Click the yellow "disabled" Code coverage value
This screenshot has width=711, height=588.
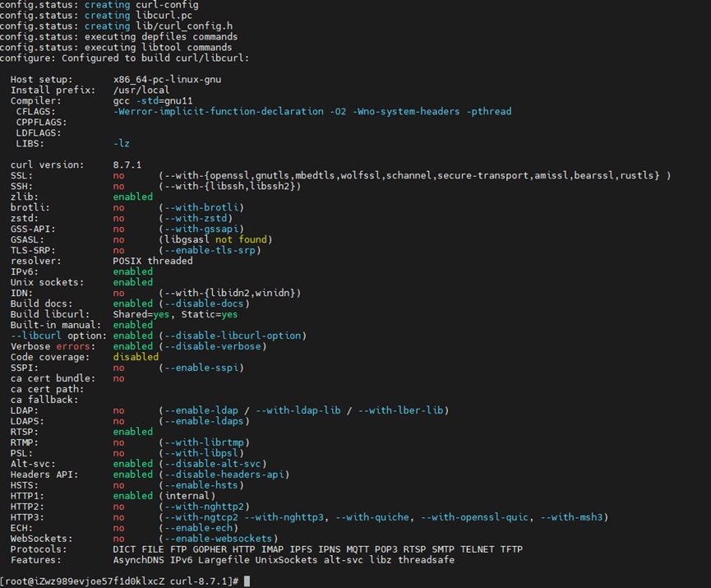point(136,357)
